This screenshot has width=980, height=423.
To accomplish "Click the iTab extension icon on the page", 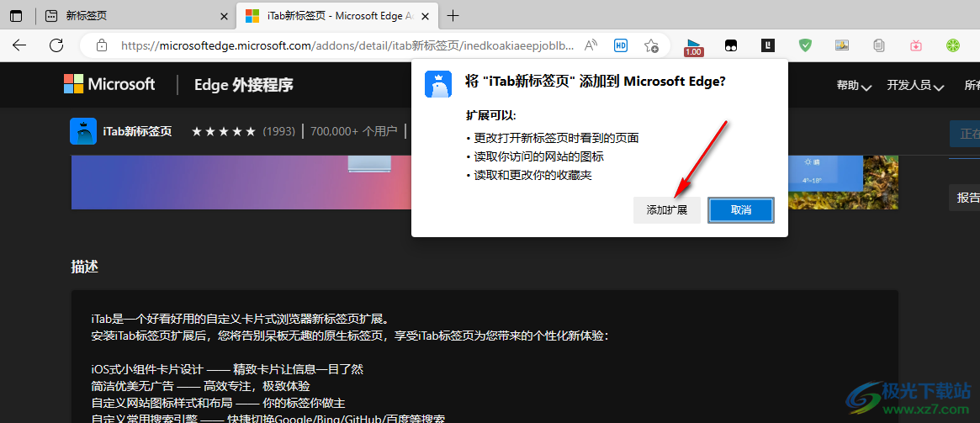I will click(83, 131).
